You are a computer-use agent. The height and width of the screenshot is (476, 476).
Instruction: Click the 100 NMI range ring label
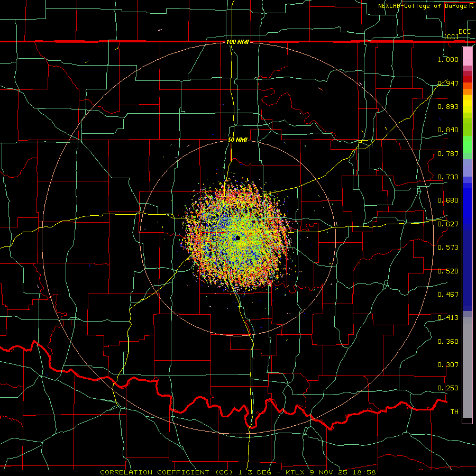coord(237,42)
